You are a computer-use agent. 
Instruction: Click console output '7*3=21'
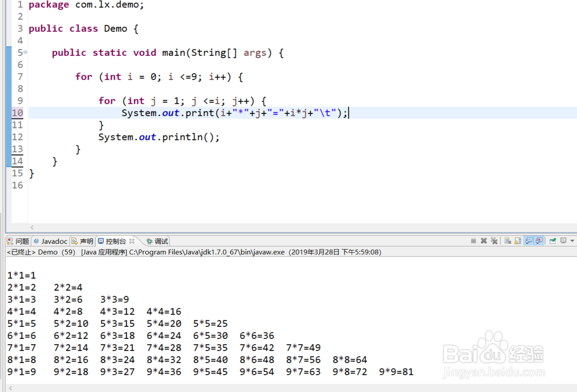point(117,348)
